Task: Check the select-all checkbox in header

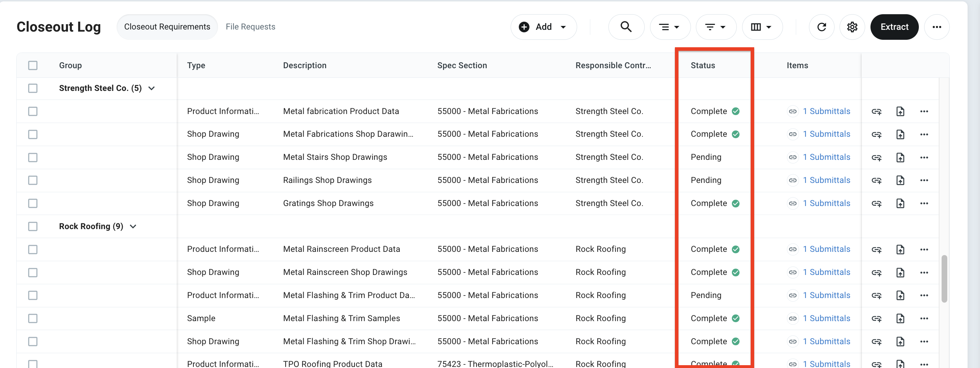Action: tap(33, 65)
